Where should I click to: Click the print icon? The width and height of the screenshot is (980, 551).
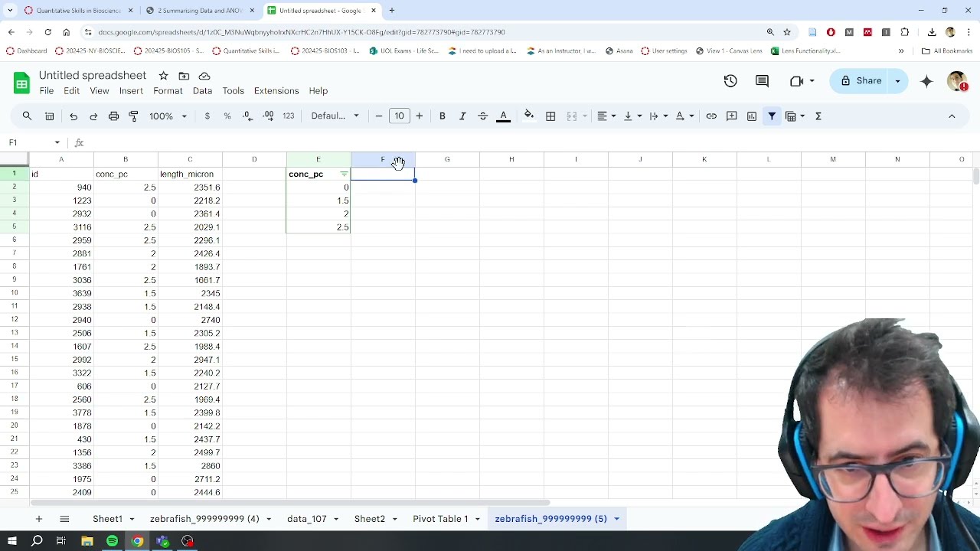113,116
